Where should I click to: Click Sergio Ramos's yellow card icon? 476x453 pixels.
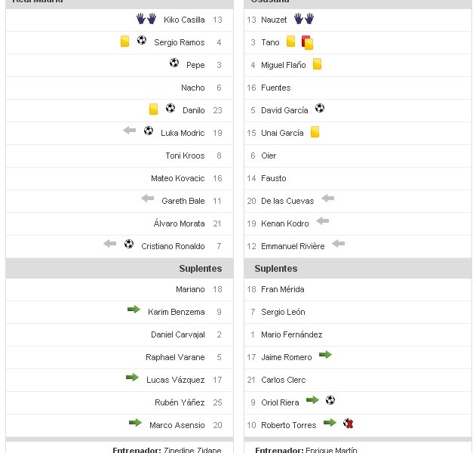tap(125, 42)
